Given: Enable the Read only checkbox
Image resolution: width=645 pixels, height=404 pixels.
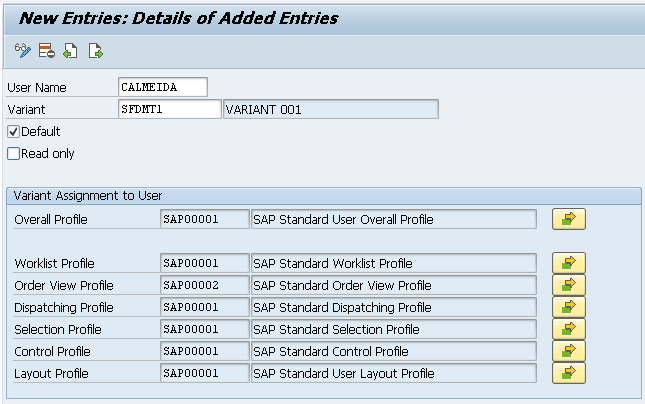Looking at the screenshot, I should (14, 153).
